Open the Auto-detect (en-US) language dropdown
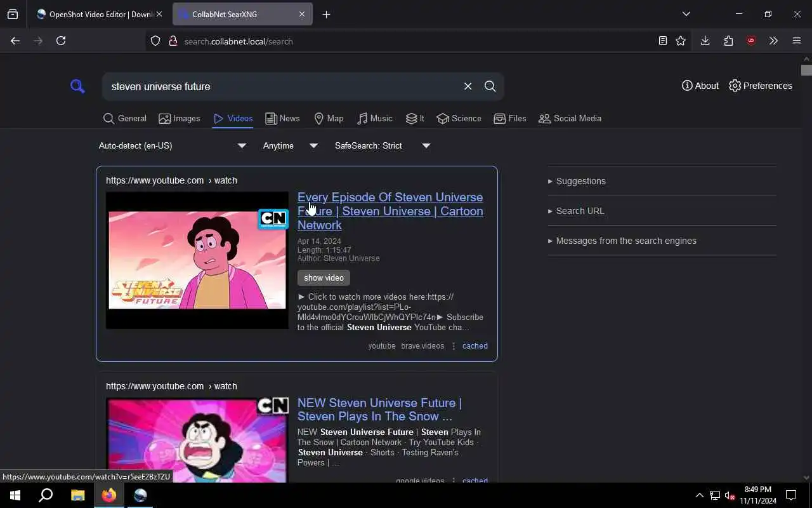This screenshot has height=508, width=812. [172, 145]
